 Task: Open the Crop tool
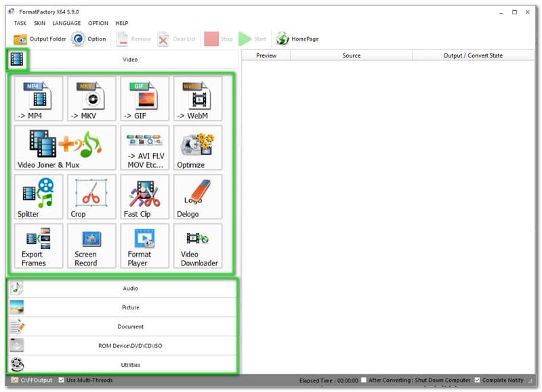91,197
